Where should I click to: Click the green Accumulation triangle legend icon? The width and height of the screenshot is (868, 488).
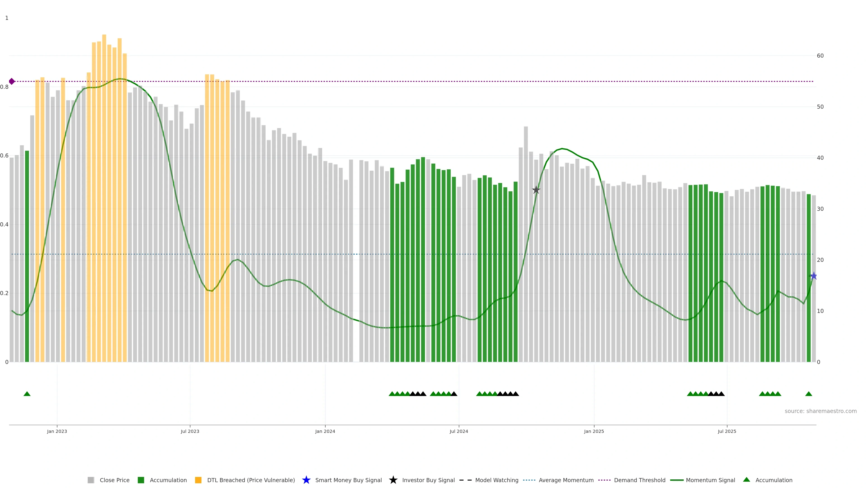746,480
